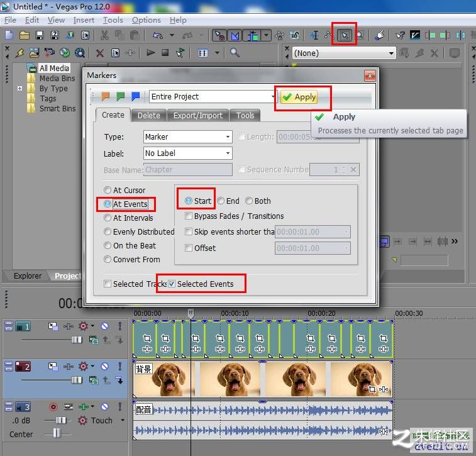Open the Views dropdown arrow in media toolbar
The height and width of the screenshot is (456, 476).
tap(217, 53)
